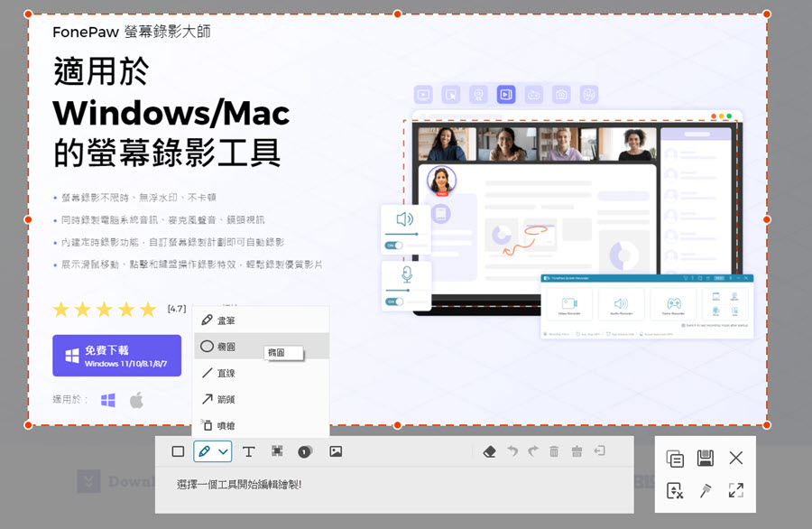Select the Text tool
Screen dimensions: 812x529
click(x=249, y=451)
